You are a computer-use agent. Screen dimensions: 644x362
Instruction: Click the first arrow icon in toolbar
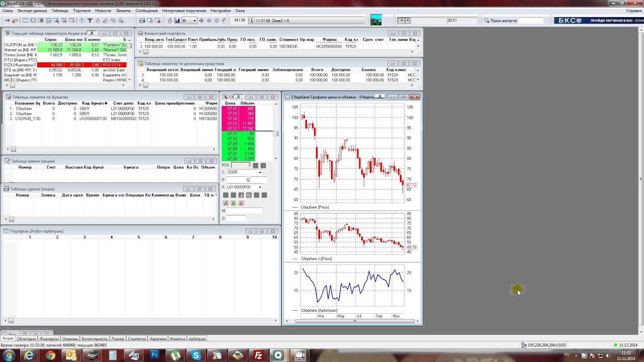7,21
